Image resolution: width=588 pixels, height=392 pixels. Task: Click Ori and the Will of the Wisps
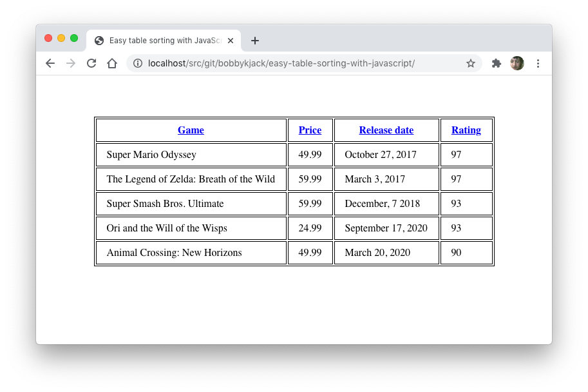tap(191, 228)
